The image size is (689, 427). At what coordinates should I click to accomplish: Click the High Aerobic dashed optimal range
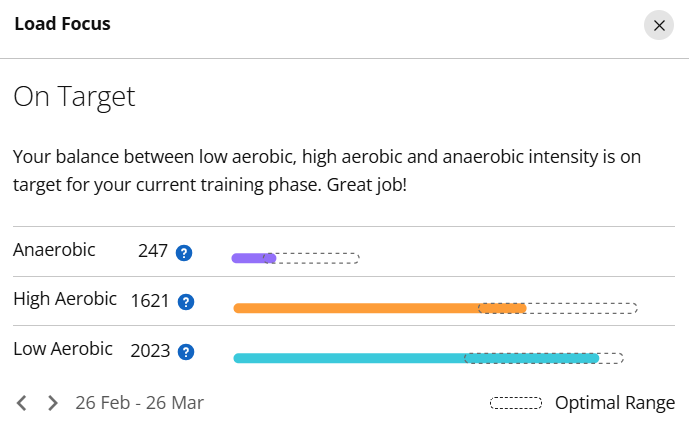(x=558, y=308)
